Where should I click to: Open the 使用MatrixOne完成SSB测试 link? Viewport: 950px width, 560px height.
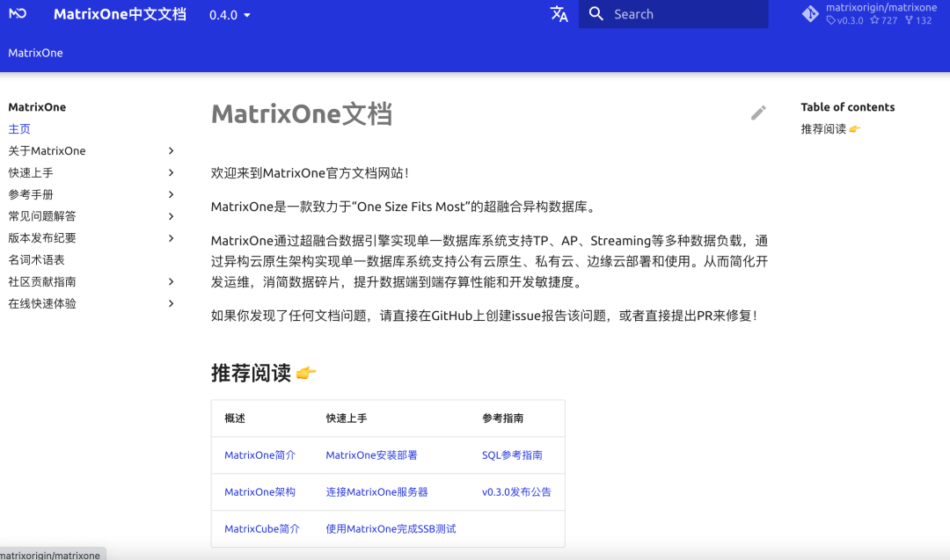click(x=391, y=529)
